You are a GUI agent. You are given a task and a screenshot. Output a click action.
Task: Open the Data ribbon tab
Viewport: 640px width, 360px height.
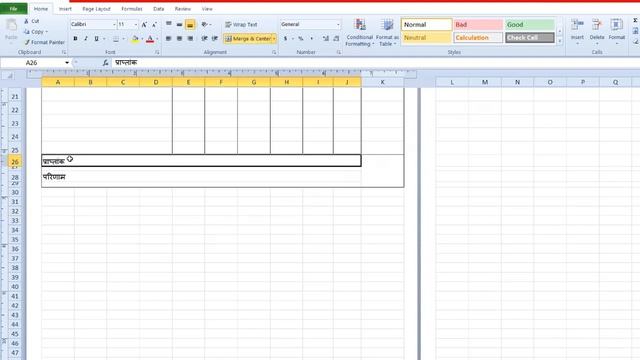158,9
